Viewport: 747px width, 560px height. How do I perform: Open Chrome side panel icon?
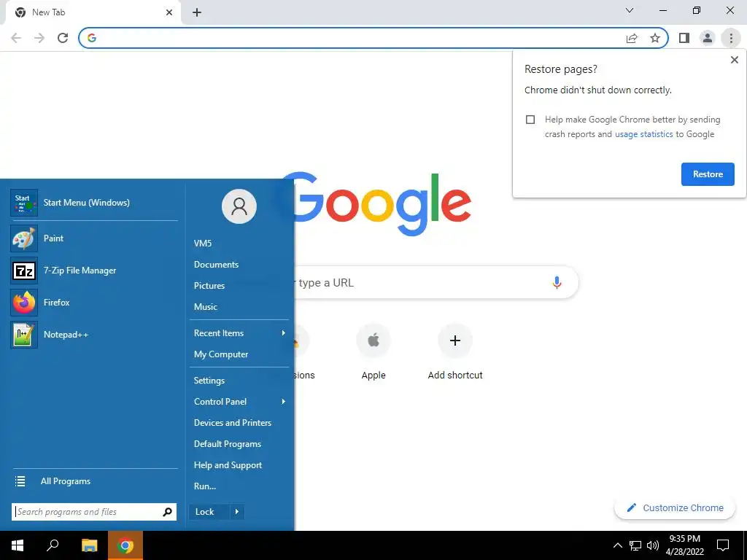click(684, 38)
